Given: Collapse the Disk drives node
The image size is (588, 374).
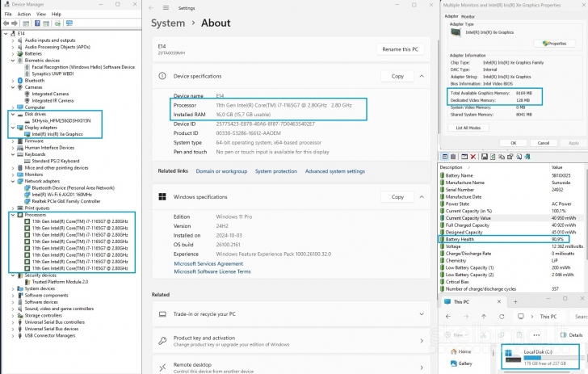Looking at the screenshot, I should 13,114.
